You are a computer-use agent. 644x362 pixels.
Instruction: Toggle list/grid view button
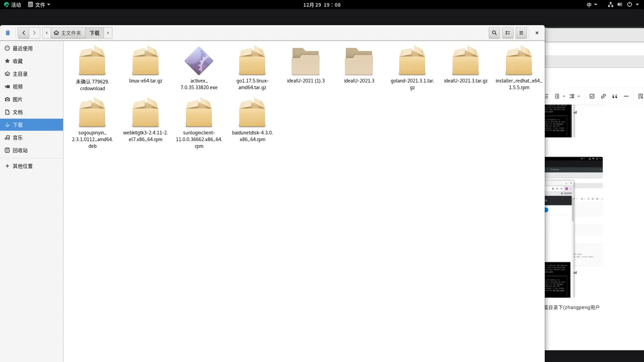point(508,33)
